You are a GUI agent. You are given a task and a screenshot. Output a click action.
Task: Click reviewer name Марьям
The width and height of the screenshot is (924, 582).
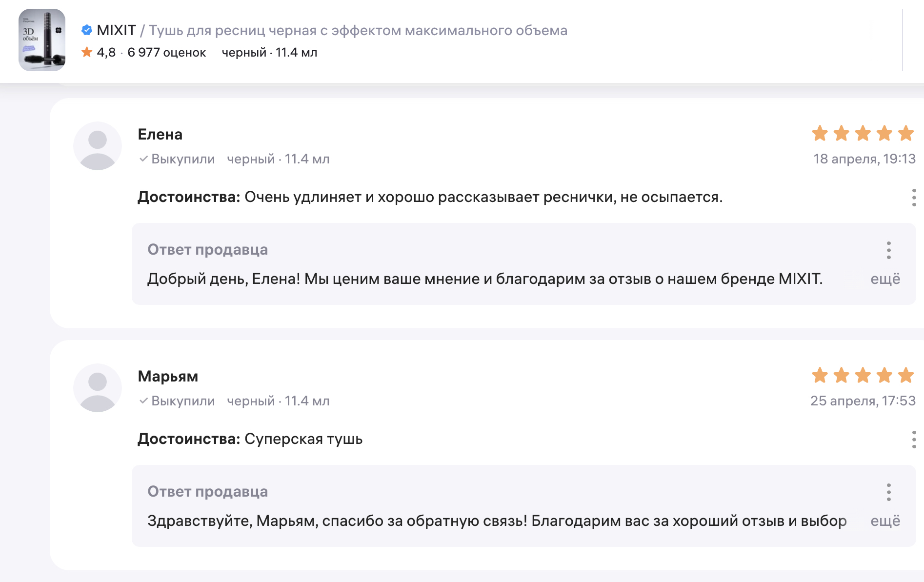point(168,376)
